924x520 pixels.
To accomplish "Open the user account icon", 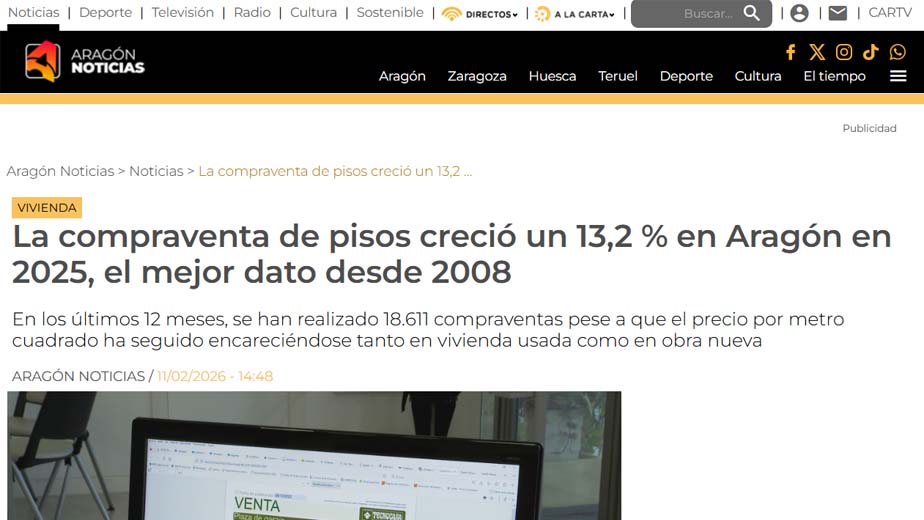I will click(x=799, y=13).
